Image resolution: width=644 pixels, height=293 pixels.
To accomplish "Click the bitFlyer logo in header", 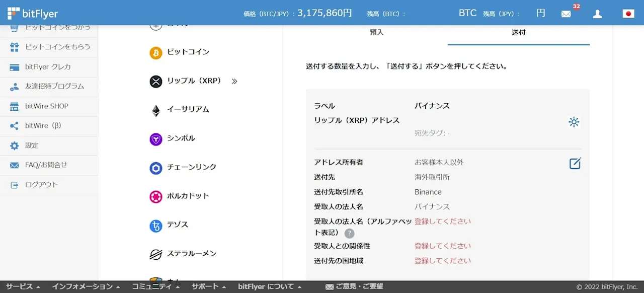I will [33, 13].
